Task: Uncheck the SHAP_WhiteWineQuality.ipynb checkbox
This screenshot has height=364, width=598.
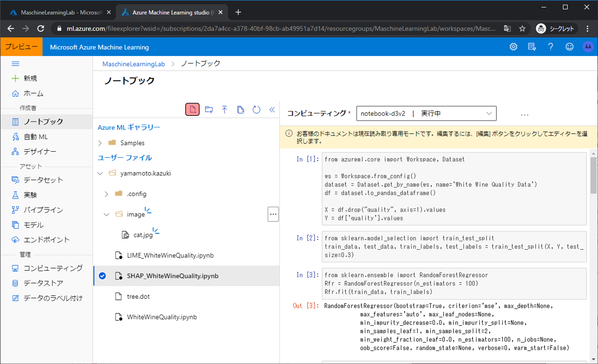Action: 102,276
